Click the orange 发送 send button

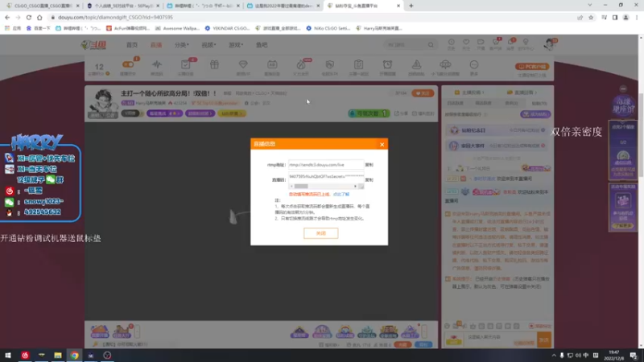pos(544,339)
